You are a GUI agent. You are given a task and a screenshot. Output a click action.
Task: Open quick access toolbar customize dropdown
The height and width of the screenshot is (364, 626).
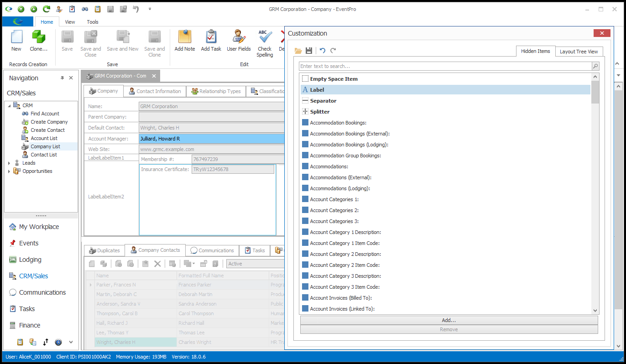150,9
